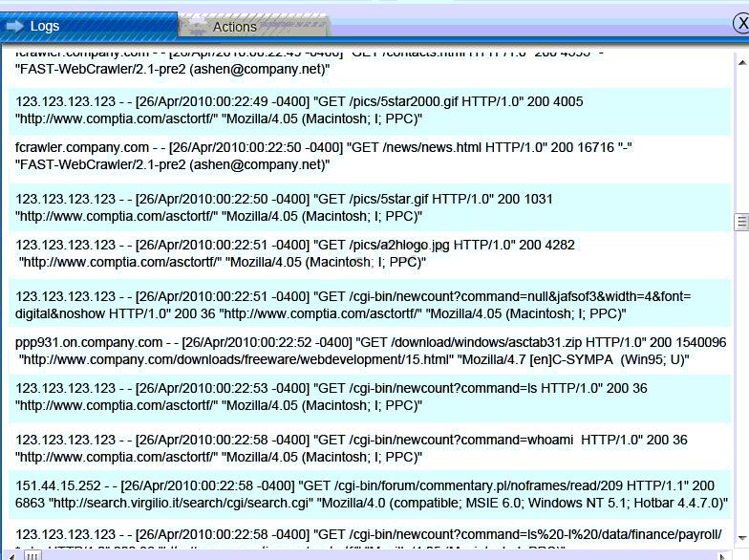The width and height of the screenshot is (749, 560).
Task: Open the Actions tab
Action: click(253, 27)
